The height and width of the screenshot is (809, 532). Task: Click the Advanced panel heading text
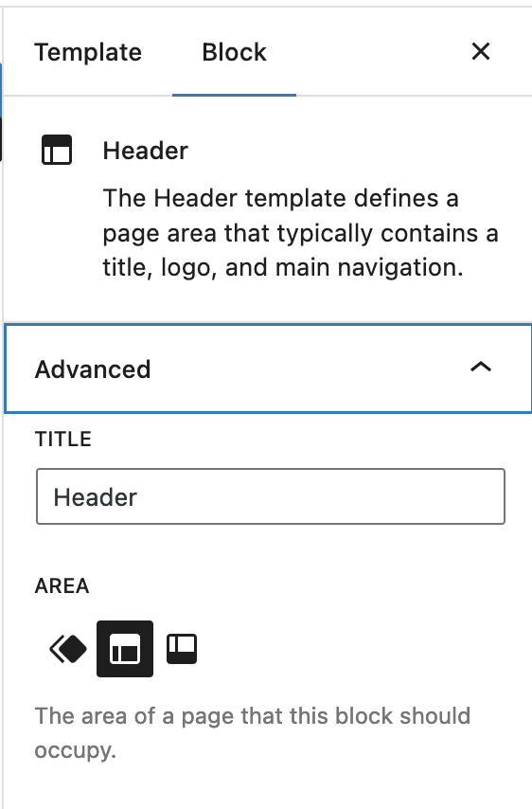93,369
